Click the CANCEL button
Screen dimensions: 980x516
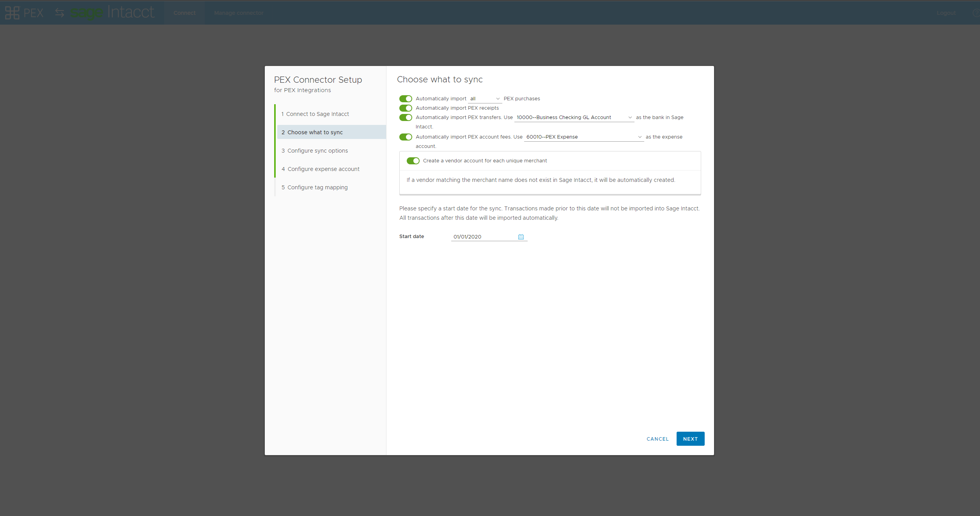[657, 439]
